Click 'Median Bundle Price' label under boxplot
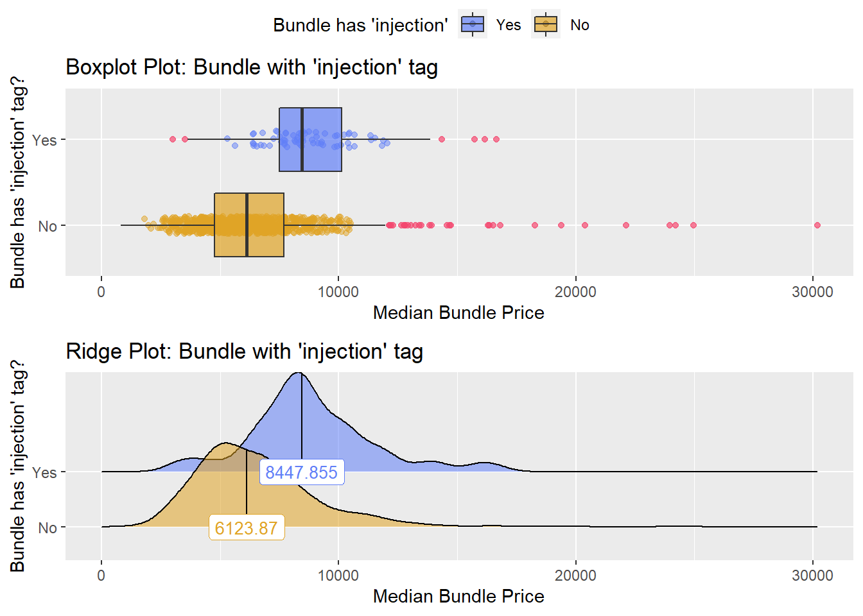 458,312
